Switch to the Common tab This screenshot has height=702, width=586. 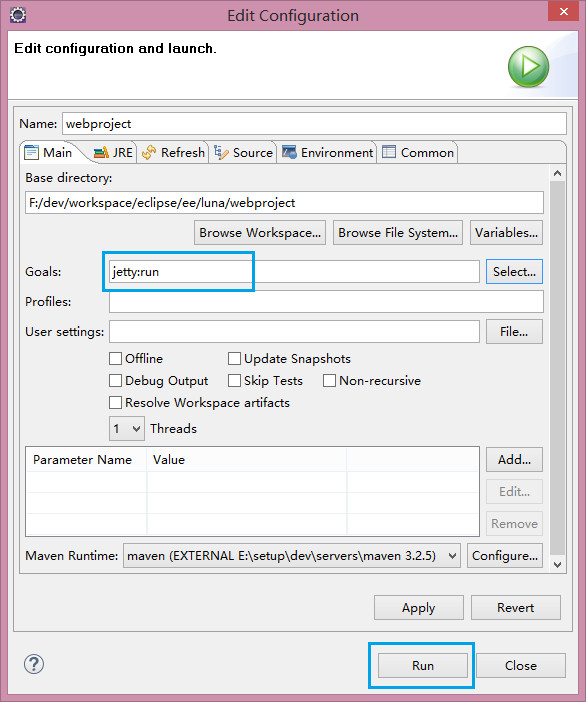point(418,153)
